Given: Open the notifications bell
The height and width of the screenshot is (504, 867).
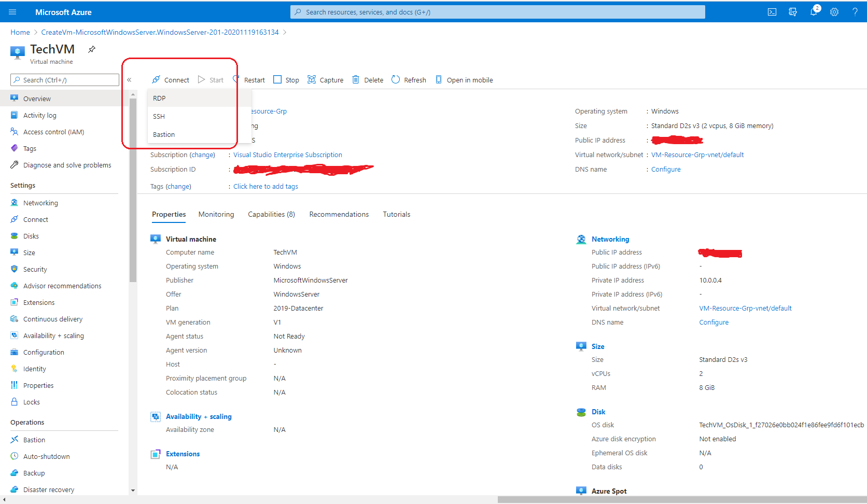Looking at the screenshot, I should (x=814, y=12).
